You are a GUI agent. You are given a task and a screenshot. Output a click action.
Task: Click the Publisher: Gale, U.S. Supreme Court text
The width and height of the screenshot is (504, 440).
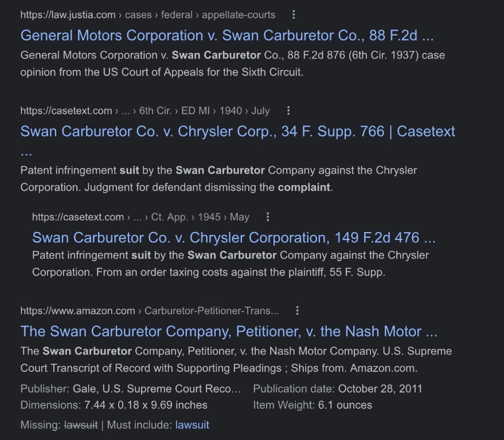point(130,389)
